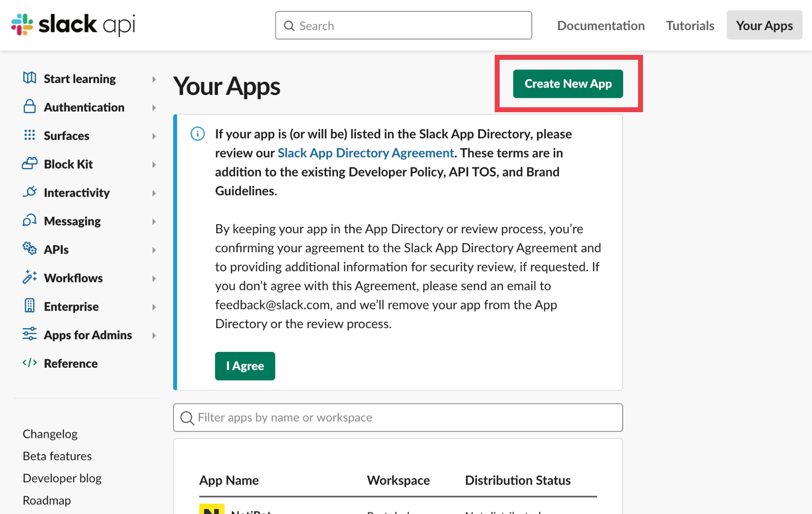Click the Apps for Admins sliders icon
Image resolution: width=812 pixels, height=514 pixels.
click(x=30, y=334)
